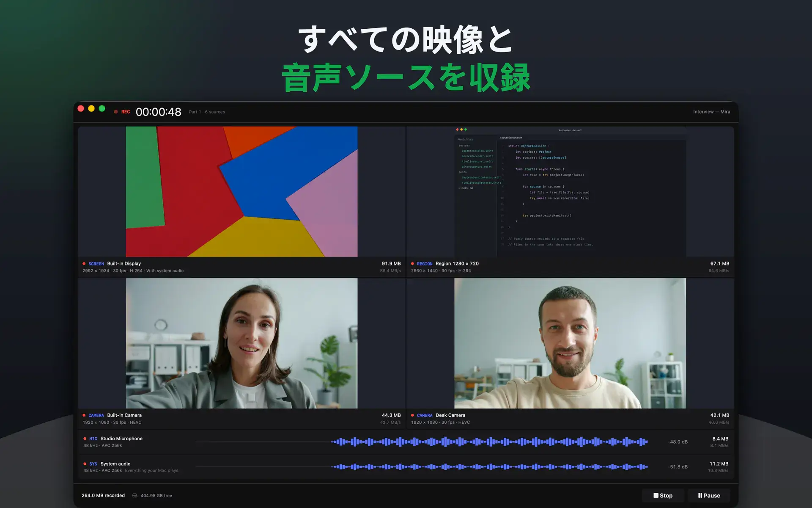Click the '2560 × 1440 · 30 fps · H.264' details
The height and width of the screenshot is (508, 812).
coord(441,271)
